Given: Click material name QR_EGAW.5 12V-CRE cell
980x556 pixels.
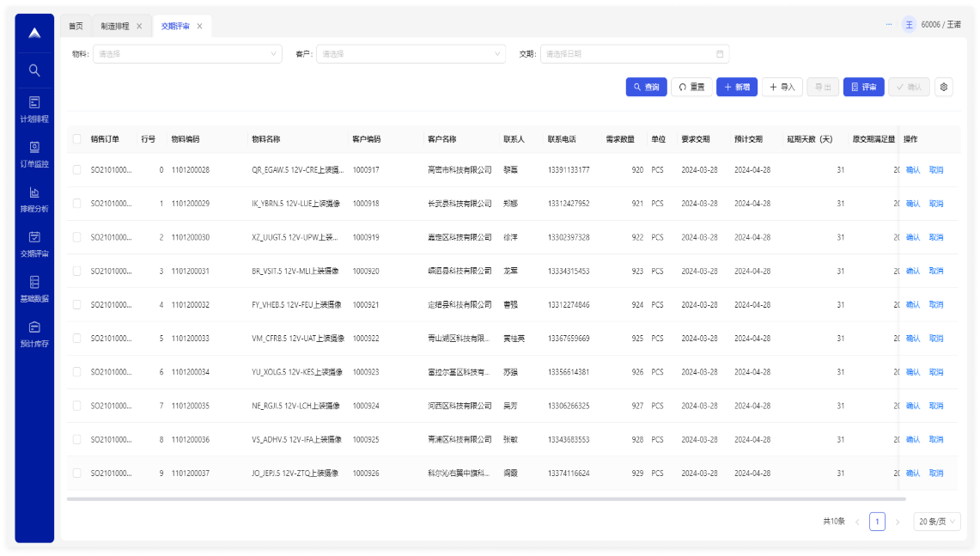Looking at the screenshot, I should click(297, 169).
